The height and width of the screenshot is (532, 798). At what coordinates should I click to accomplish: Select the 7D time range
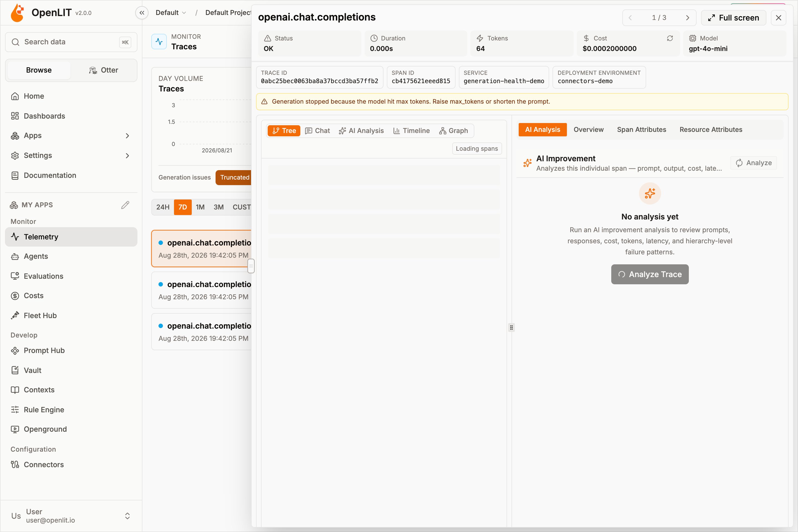coord(183,207)
